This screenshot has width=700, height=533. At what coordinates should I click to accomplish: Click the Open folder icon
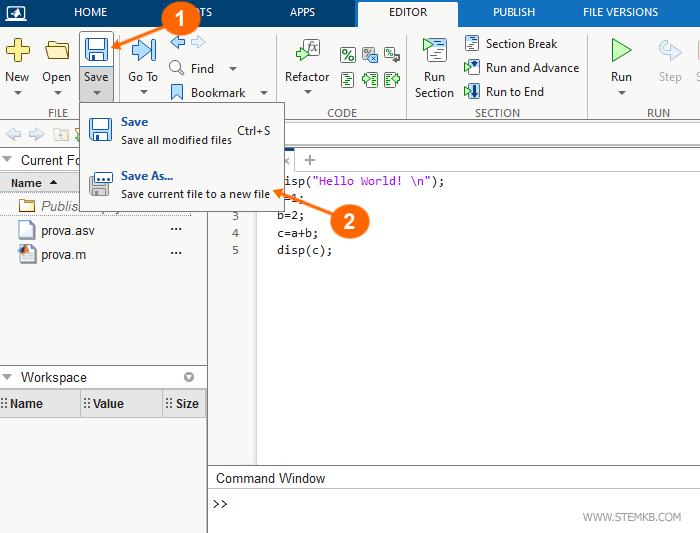[x=57, y=50]
